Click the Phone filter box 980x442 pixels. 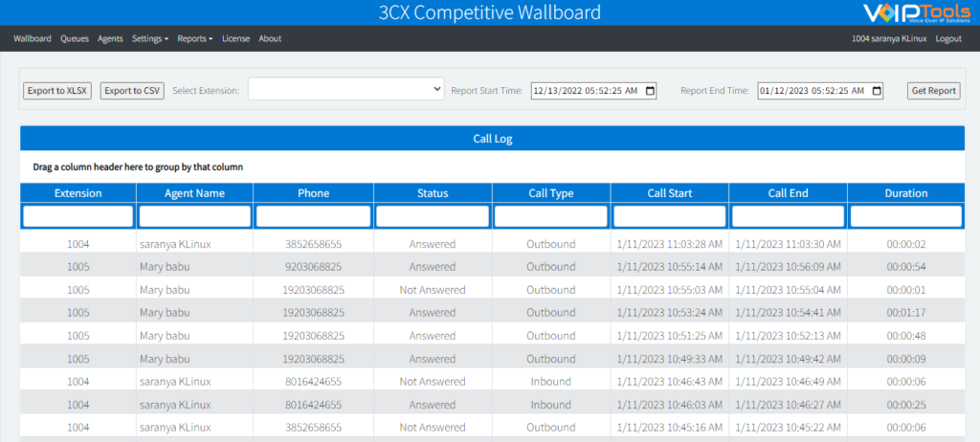click(x=313, y=216)
